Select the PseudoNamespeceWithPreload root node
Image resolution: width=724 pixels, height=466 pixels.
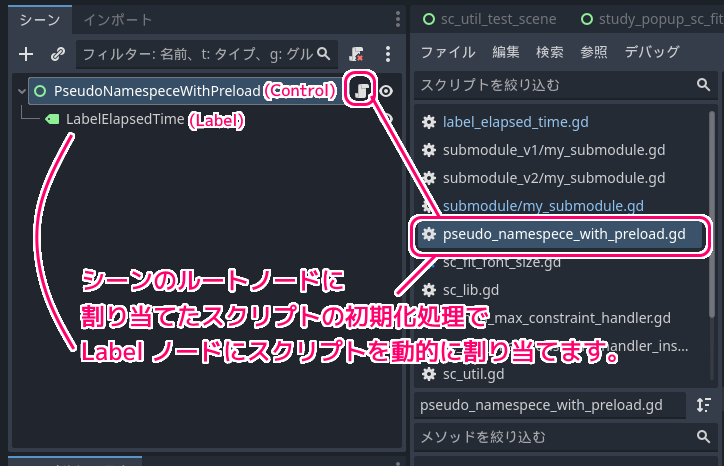pos(157,91)
